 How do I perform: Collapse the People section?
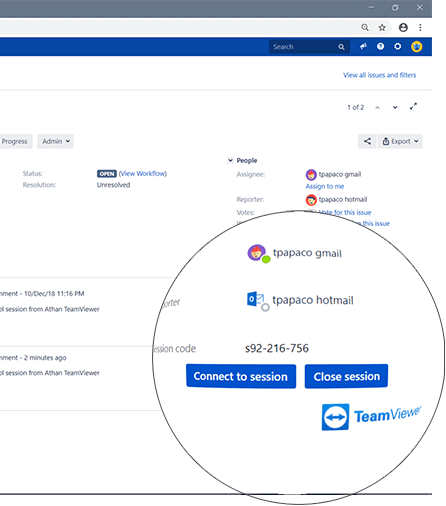[230, 160]
